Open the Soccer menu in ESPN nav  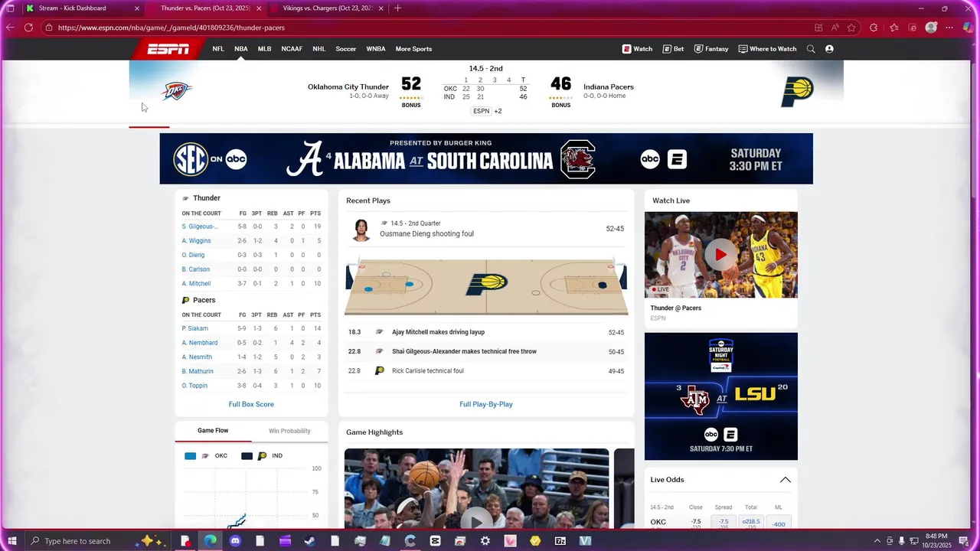pos(346,49)
